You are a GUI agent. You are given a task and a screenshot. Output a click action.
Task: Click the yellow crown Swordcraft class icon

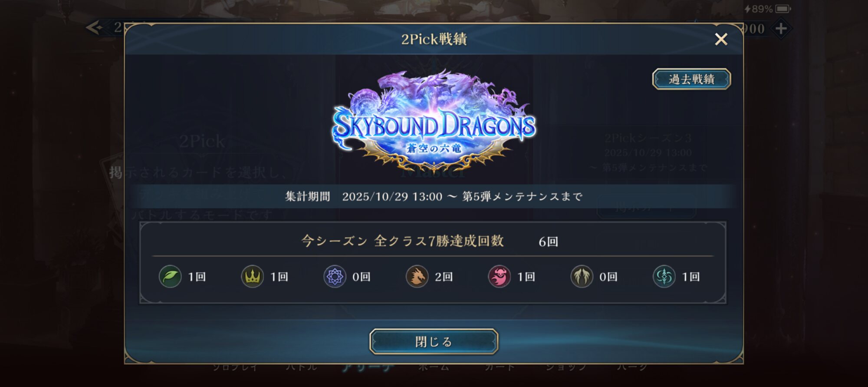coord(252,276)
